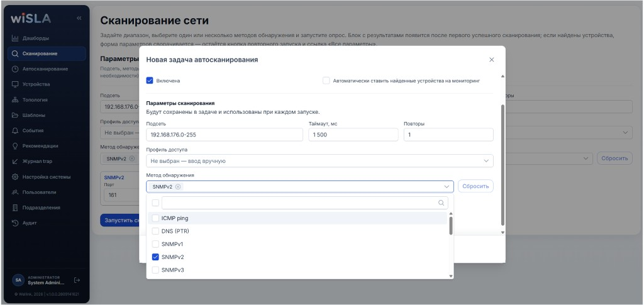Collapse the sidebar with the double-chevron icon
Image resolution: width=644 pixels, height=305 pixels.
point(79,18)
